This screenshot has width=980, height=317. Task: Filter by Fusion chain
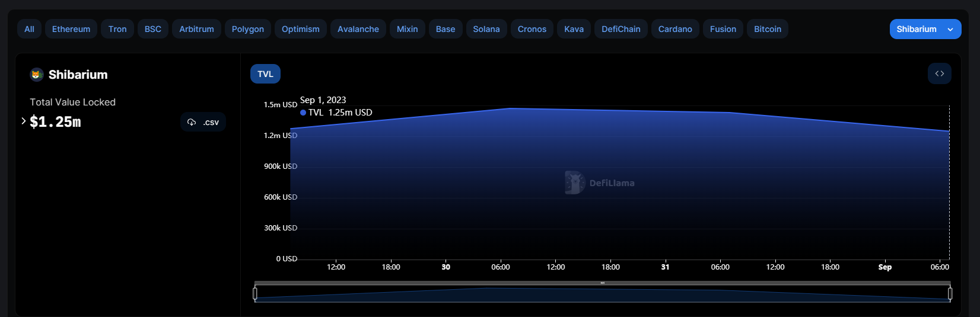[x=723, y=29]
